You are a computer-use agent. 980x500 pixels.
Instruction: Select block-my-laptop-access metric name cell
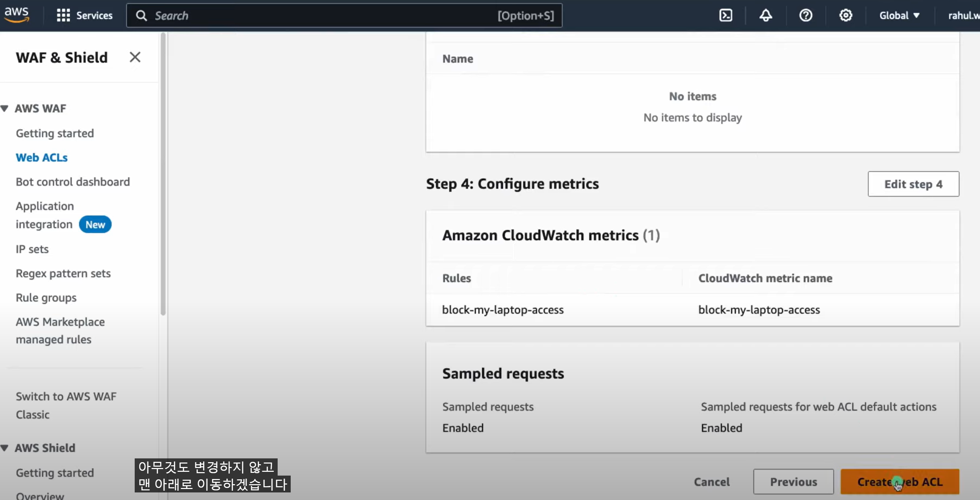(759, 309)
